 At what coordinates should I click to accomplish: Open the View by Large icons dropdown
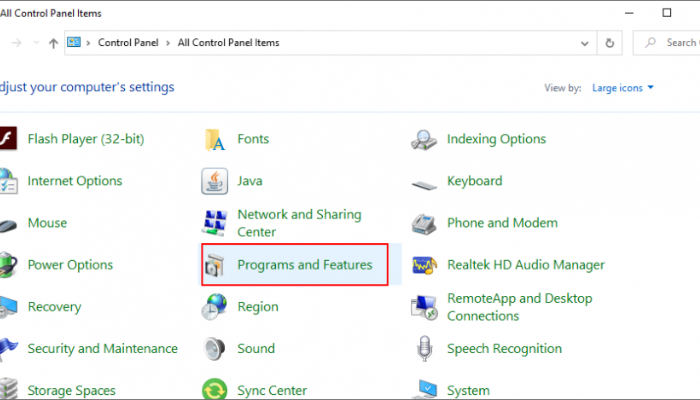(x=623, y=88)
